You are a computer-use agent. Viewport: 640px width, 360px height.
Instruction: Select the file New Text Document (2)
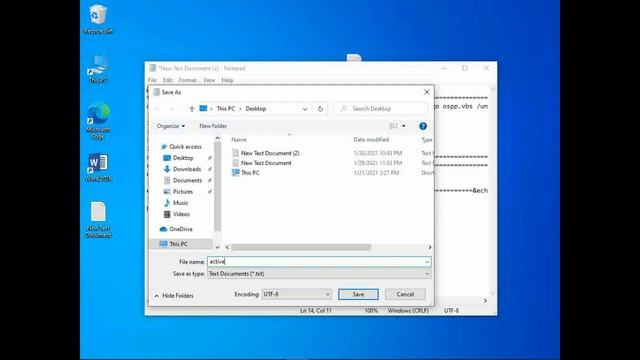tap(266, 153)
